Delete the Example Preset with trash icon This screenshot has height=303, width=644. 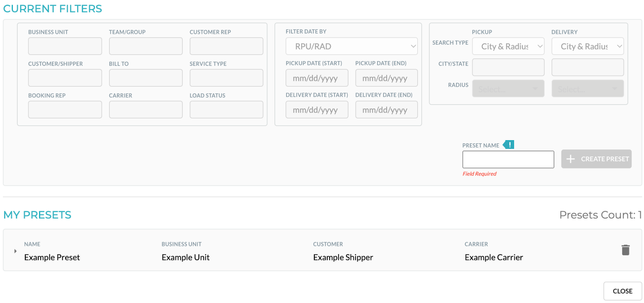pos(625,250)
